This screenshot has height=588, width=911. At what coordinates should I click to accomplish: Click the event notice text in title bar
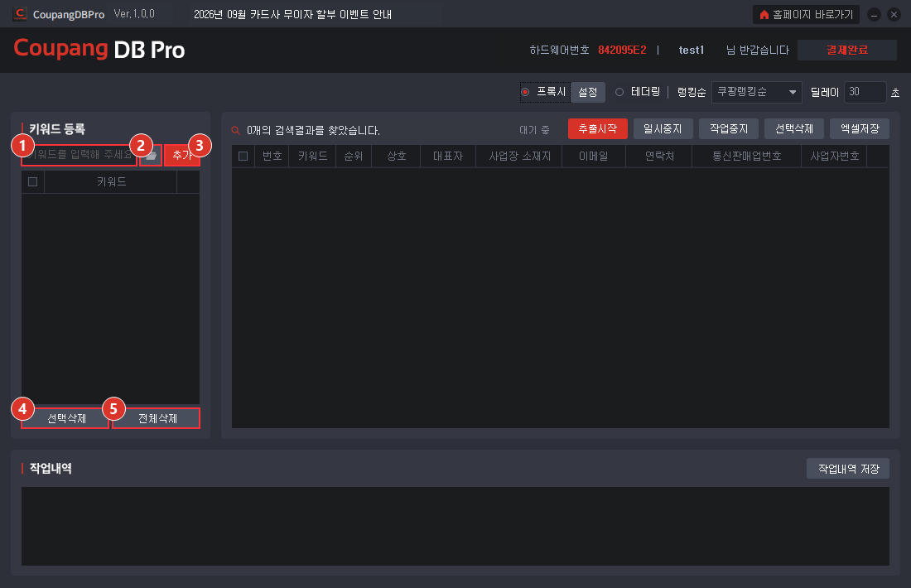[x=292, y=15]
